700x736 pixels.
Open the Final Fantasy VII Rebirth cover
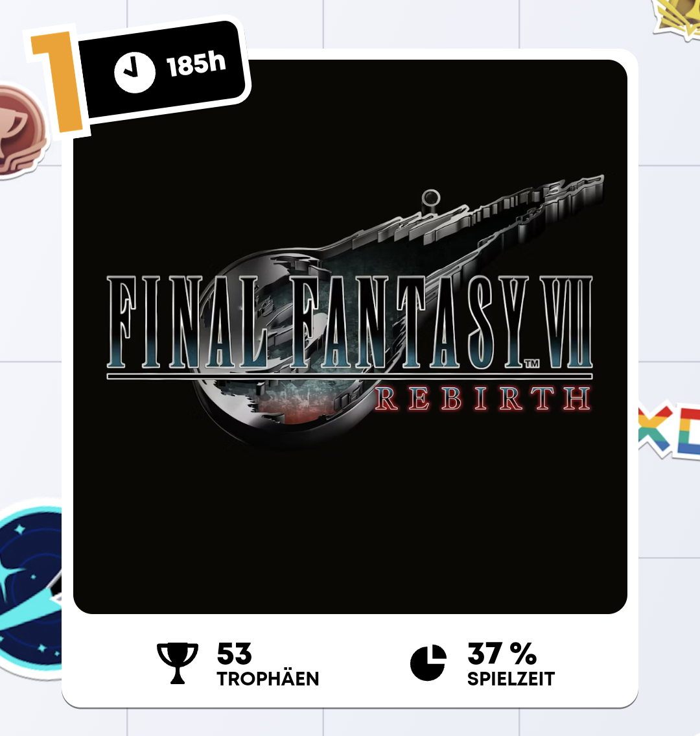coord(350,337)
